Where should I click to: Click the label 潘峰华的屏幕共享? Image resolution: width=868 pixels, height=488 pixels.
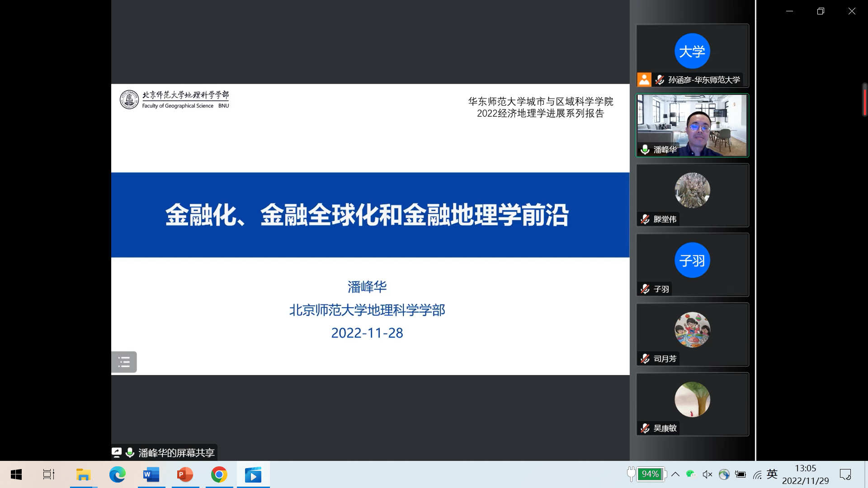pos(176,453)
